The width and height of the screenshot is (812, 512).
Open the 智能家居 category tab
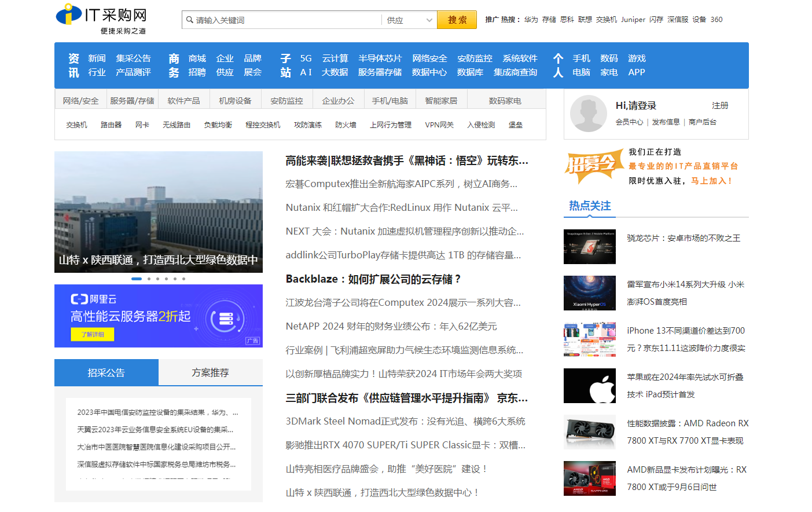click(441, 100)
